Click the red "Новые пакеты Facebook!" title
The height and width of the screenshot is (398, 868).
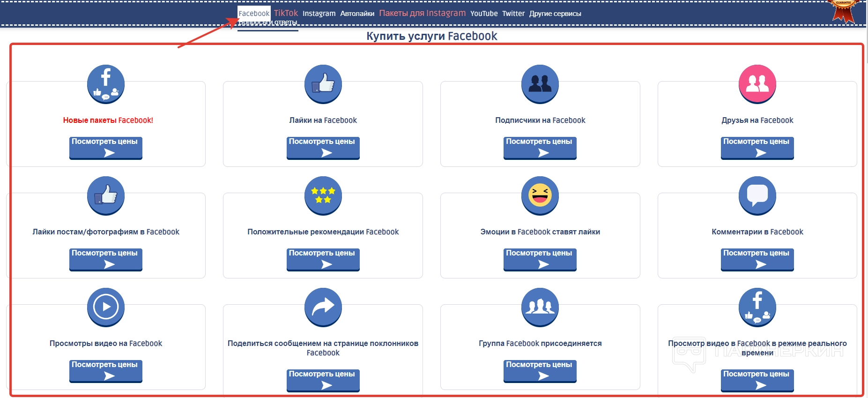[108, 120]
